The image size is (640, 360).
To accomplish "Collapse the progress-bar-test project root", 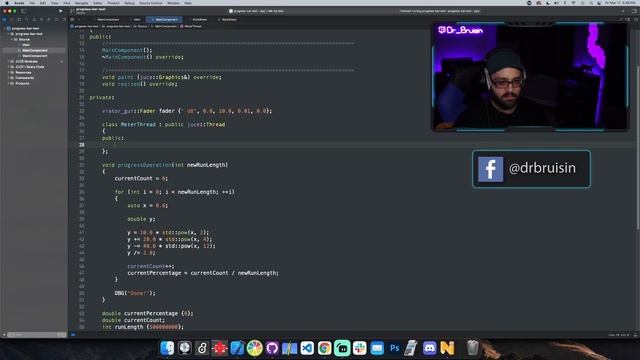I will pyautogui.click(x=4, y=28).
